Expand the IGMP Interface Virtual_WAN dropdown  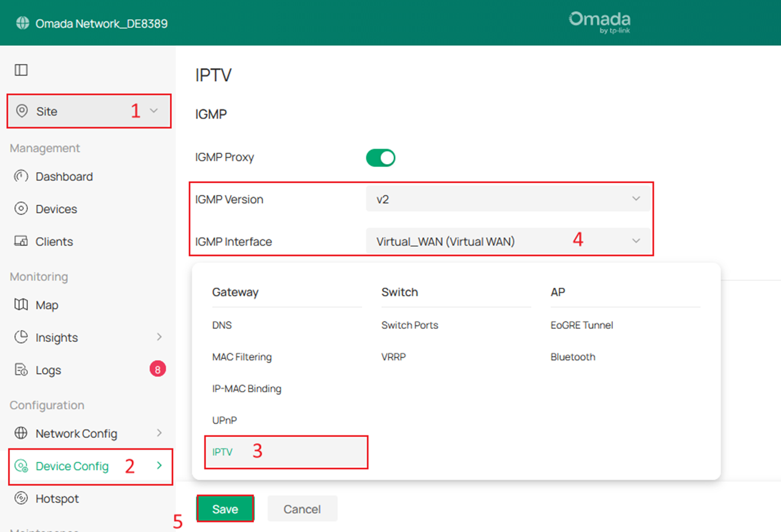(508, 241)
